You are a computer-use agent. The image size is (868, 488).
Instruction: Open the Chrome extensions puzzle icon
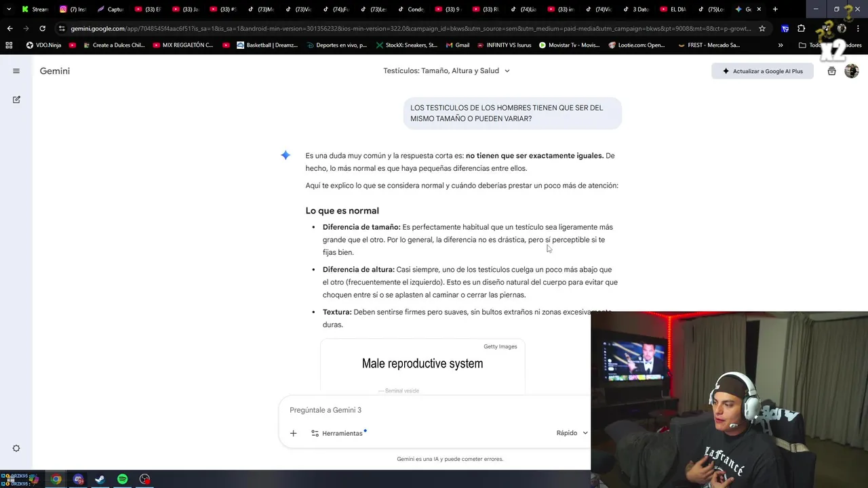coord(801,28)
